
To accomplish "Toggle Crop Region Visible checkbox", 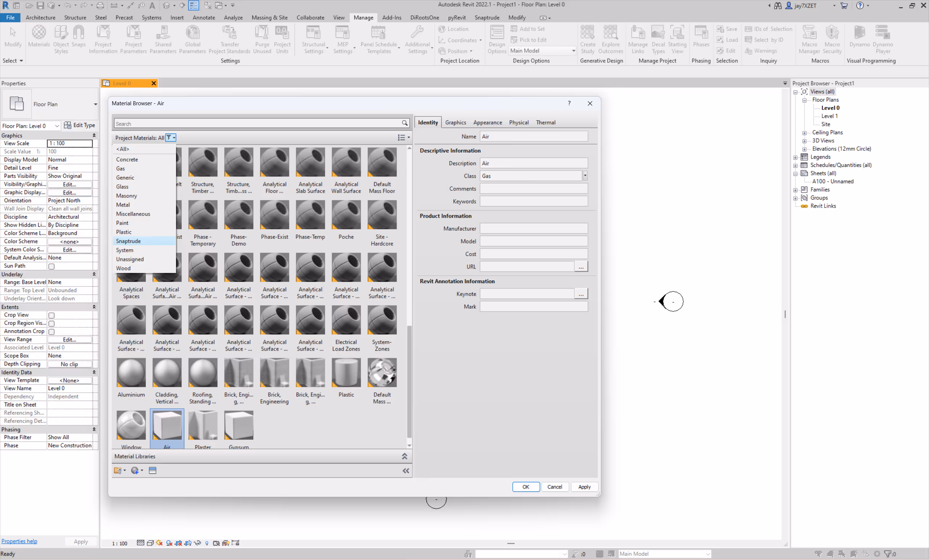I will 52,324.
